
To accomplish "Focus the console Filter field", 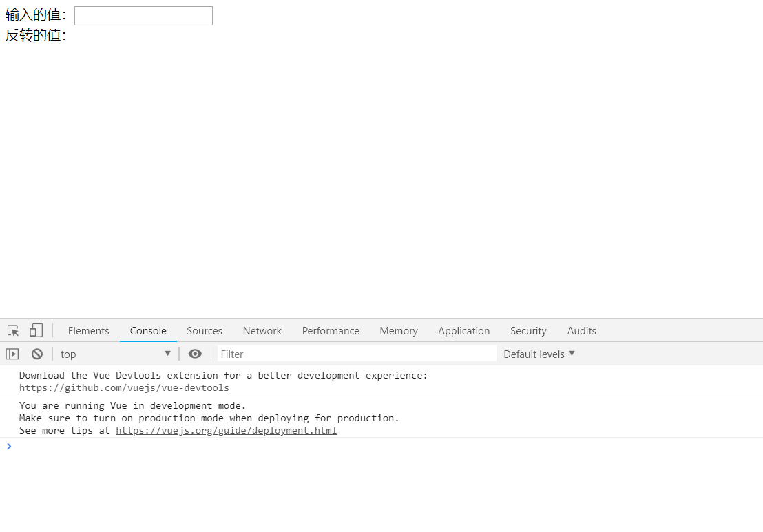I will click(x=357, y=354).
